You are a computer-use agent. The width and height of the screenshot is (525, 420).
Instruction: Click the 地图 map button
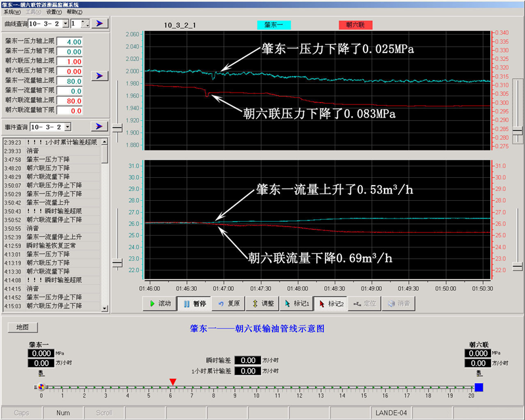(x=22, y=327)
